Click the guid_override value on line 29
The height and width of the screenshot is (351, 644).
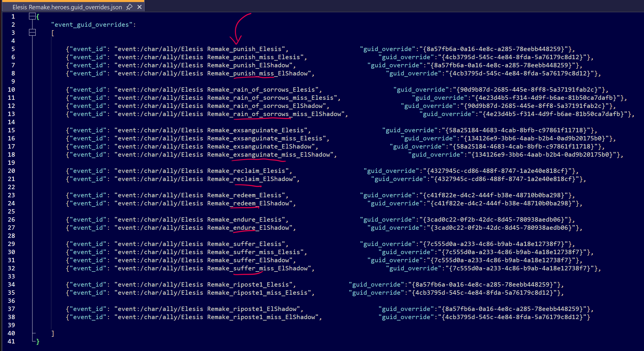tap(494, 244)
